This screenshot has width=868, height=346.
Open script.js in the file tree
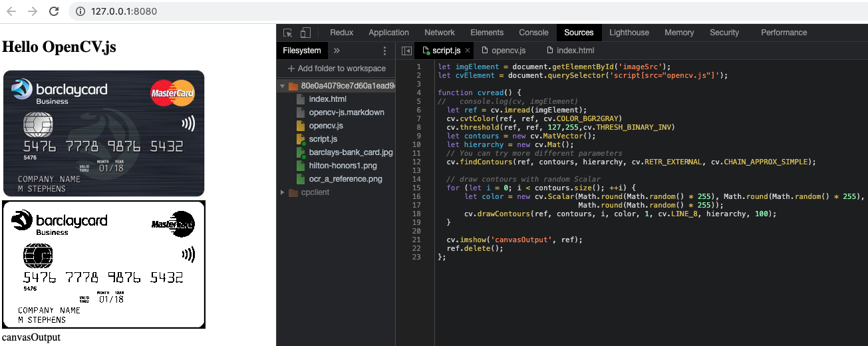[323, 139]
